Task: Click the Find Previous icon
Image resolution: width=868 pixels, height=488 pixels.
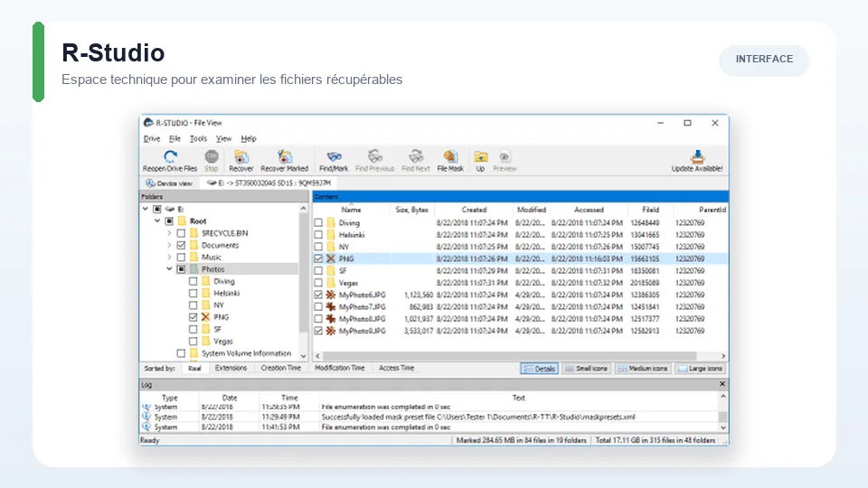Action: coord(374,156)
